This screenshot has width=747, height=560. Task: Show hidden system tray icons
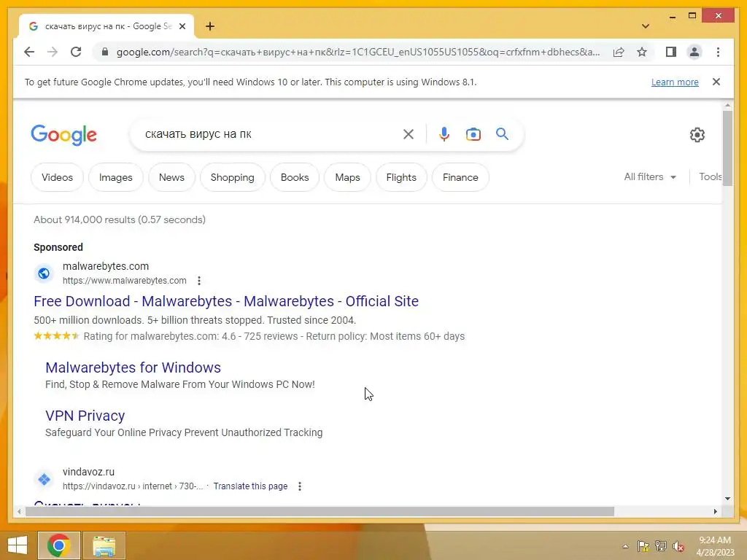pos(625,546)
